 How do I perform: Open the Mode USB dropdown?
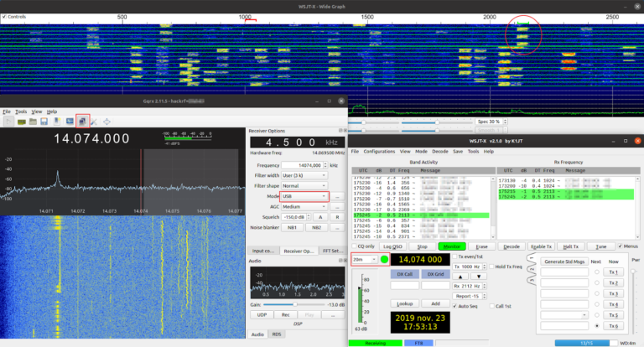(304, 196)
